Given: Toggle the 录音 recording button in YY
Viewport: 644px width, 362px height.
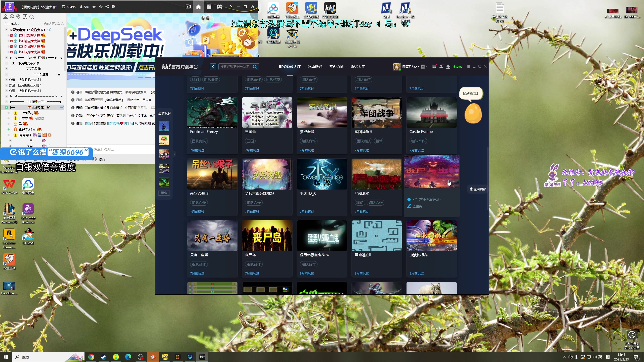Looking at the screenshot, I should (99, 159).
